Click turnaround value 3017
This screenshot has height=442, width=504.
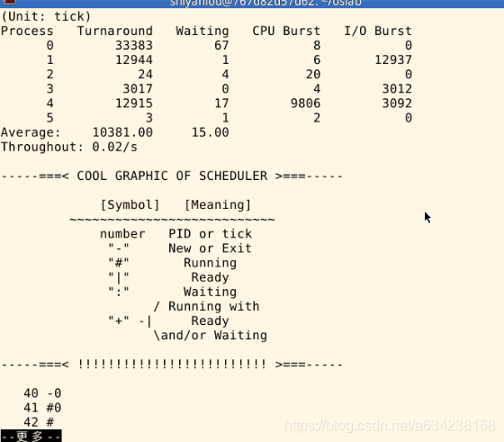[138, 89]
